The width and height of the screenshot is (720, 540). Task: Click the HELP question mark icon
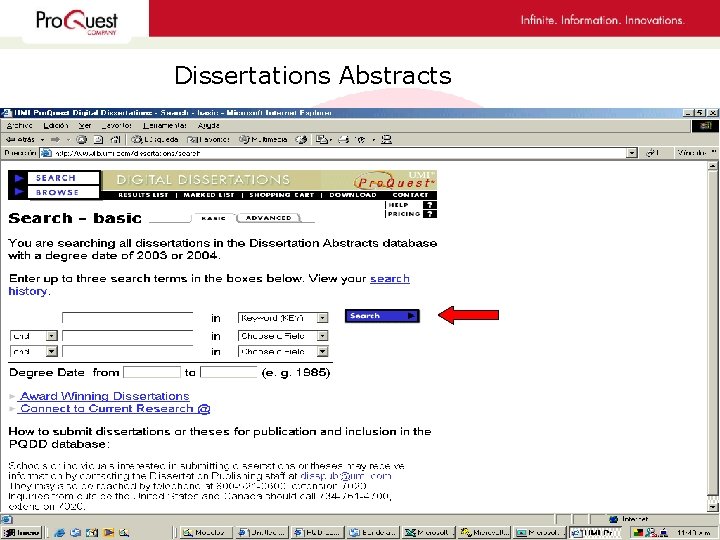tap(429, 205)
